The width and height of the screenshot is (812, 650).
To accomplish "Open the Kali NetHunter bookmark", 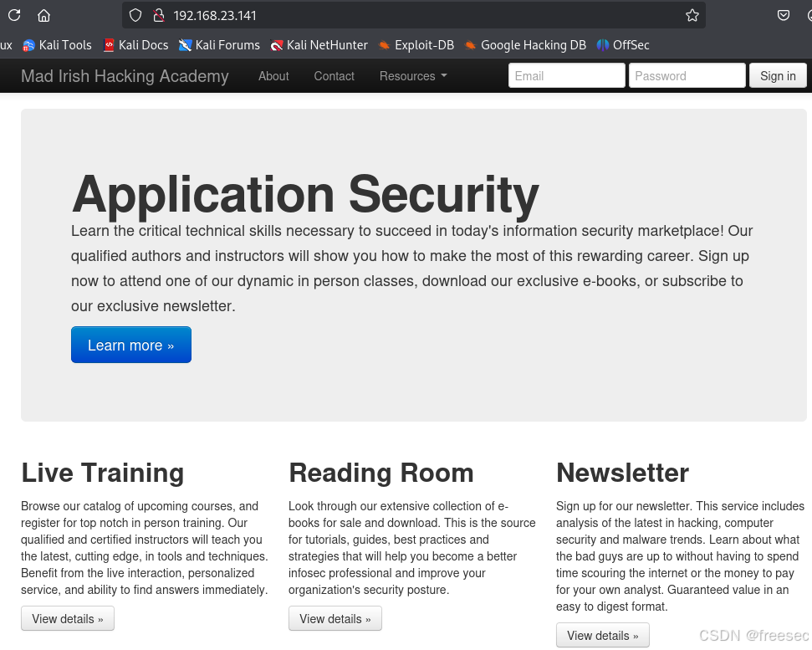I will 319,45.
